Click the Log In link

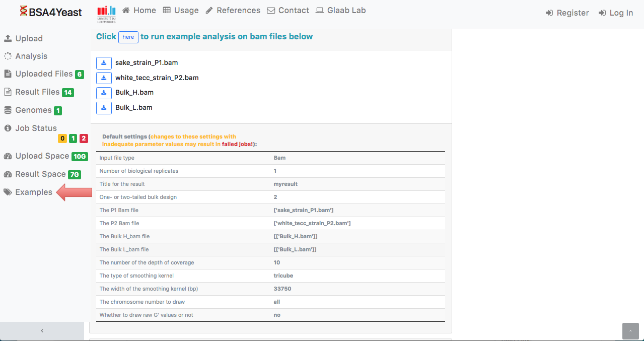[x=616, y=13]
